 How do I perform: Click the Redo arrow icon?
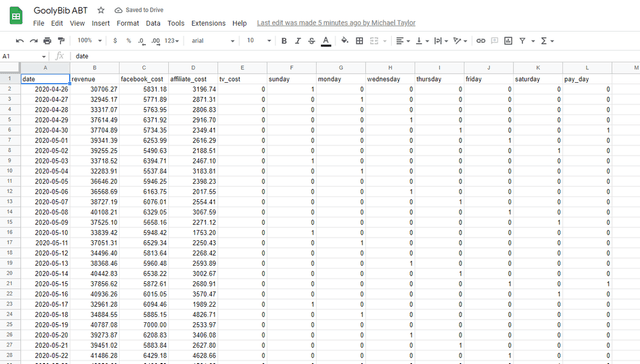click(33, 41)
